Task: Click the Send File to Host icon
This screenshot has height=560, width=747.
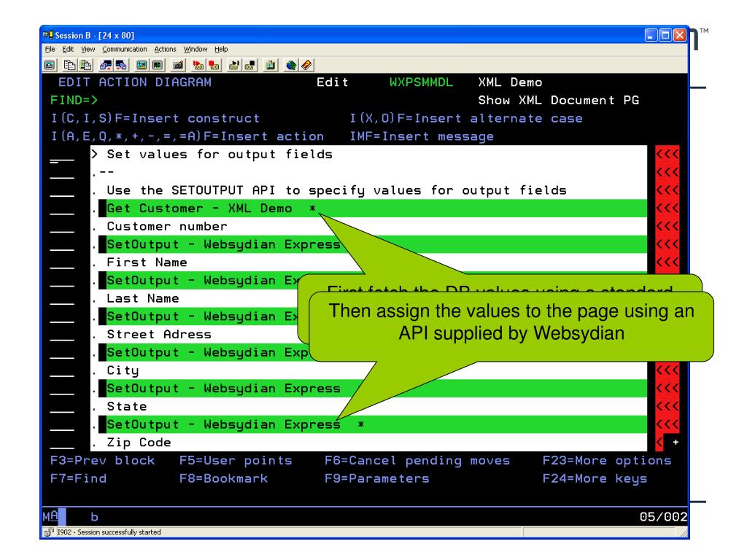Action: [106, 65]
